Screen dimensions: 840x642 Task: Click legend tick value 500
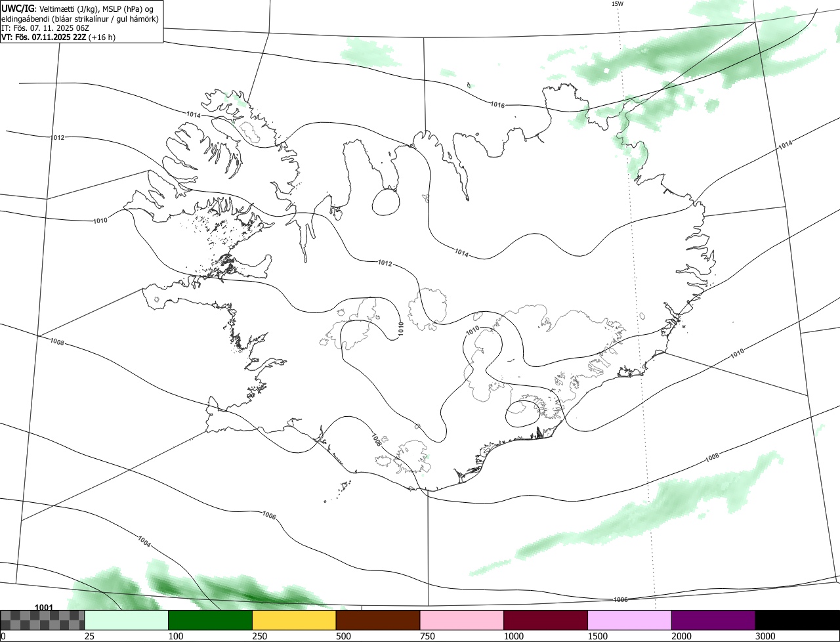click(x=343, y=636)
